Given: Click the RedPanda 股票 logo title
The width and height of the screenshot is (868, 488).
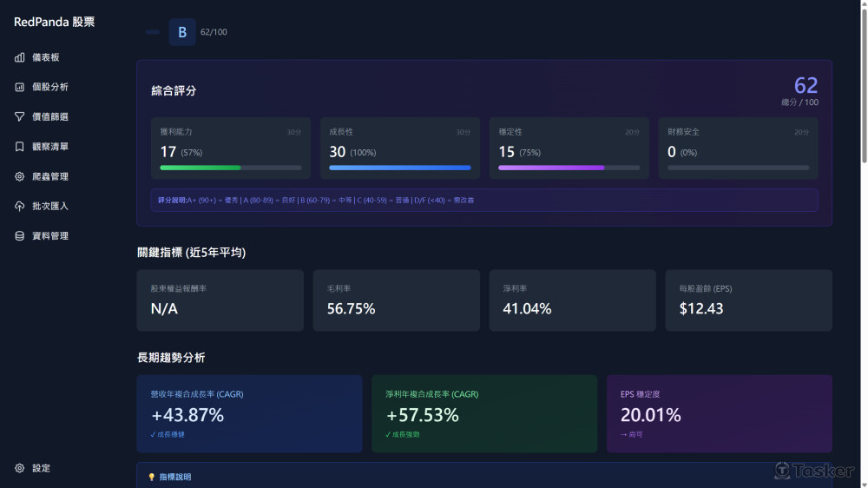Looking at the screenshot, I should tap(54, 22).
